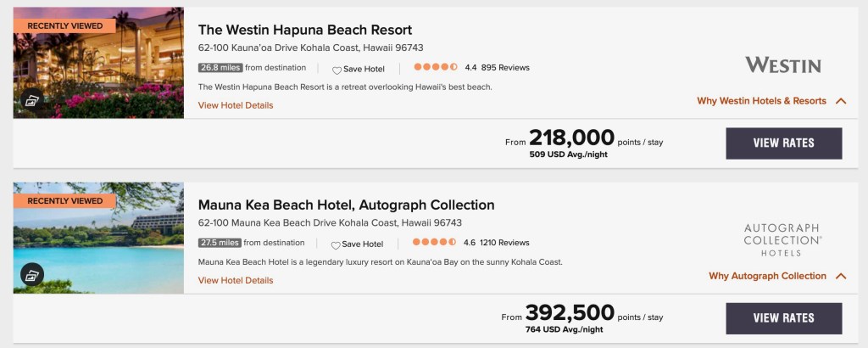Open 895 Reviews for Westin Hapuna
Image resolution: width=868 pixels, height=348 pixels.
tap(505, 68)
